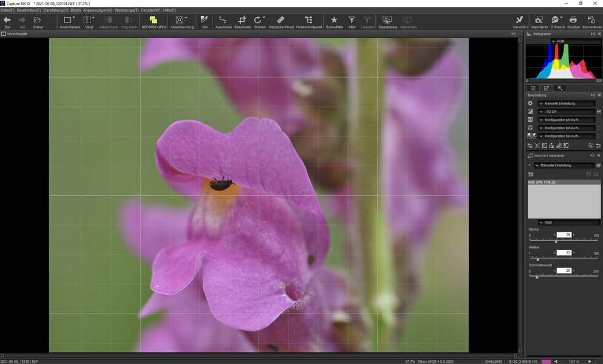Toggle the Vorschaubild checkbox
Screen dimensions: 603x364
tap(4, 34)
